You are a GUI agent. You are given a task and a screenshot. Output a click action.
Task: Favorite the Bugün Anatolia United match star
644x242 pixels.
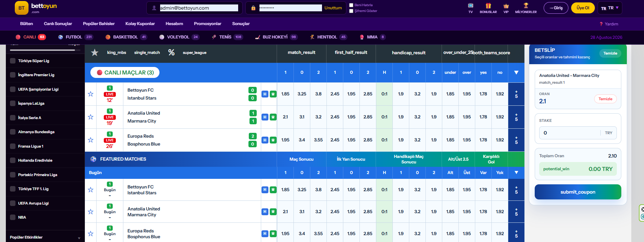[x=90, y=212]
